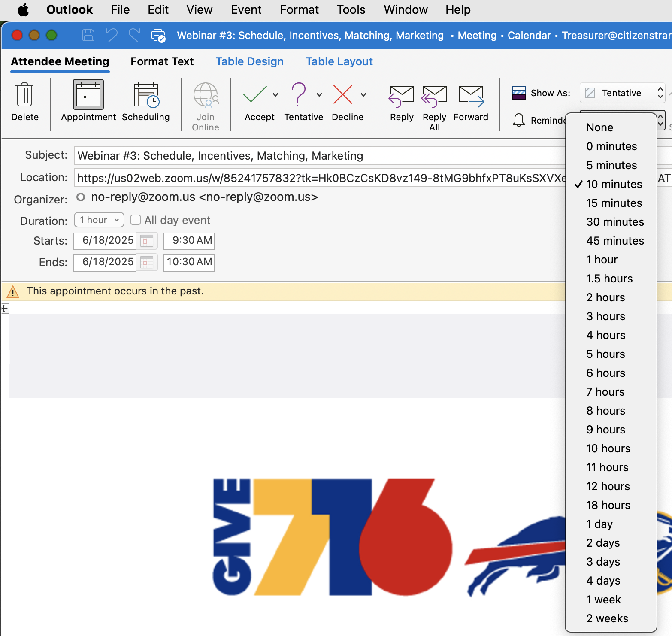Click the Subject input field
Viewport: 672px width, 636px height.
pos(320,155)
